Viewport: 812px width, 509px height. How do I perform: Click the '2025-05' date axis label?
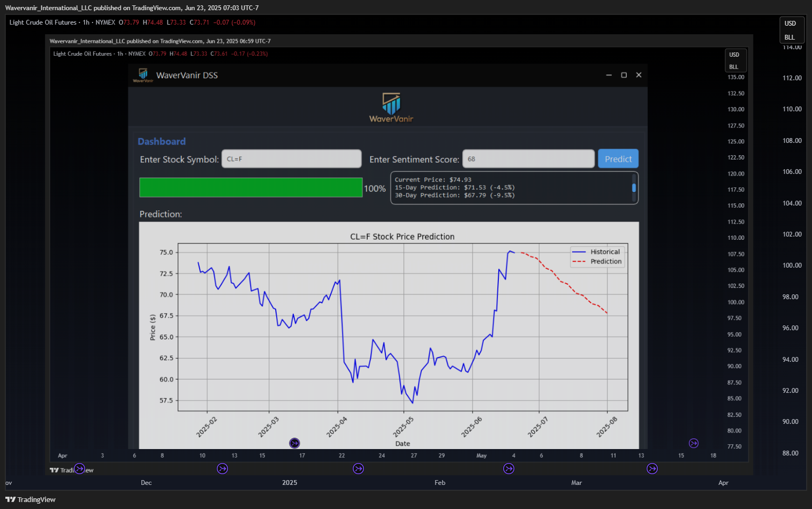pos(403,427)
